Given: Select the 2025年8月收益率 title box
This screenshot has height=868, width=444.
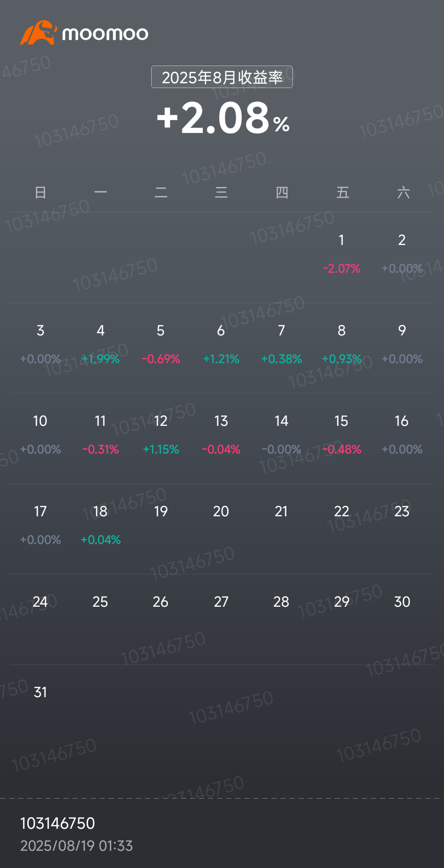Looking at the screenshot, I should click(x=222, y=77).
